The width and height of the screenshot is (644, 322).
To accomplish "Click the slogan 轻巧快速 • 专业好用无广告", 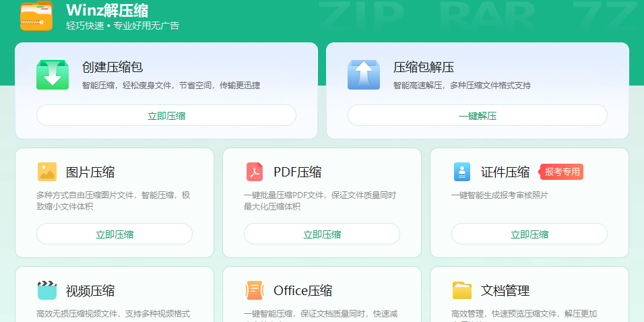I will (x=123, y=26).
